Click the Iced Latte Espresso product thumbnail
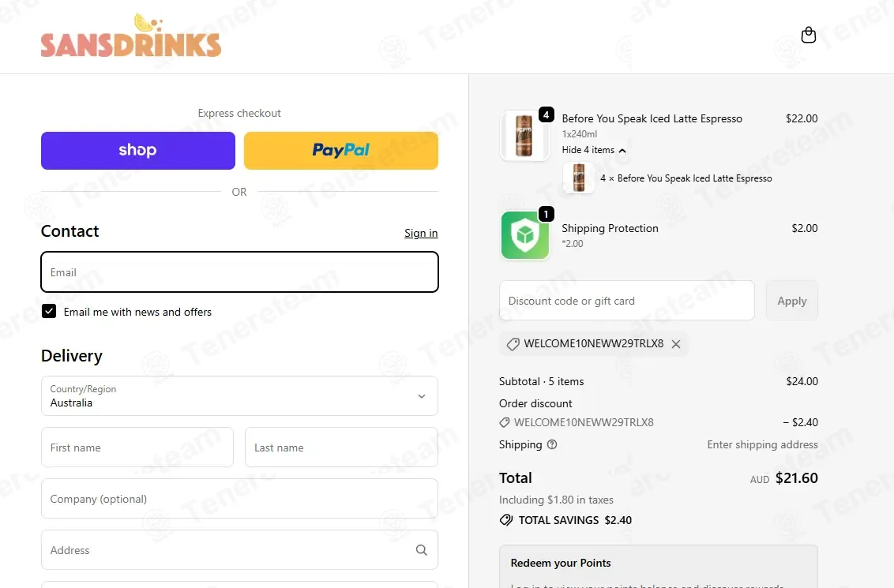This screenshot has height=588, width=894. pos(524,136)
